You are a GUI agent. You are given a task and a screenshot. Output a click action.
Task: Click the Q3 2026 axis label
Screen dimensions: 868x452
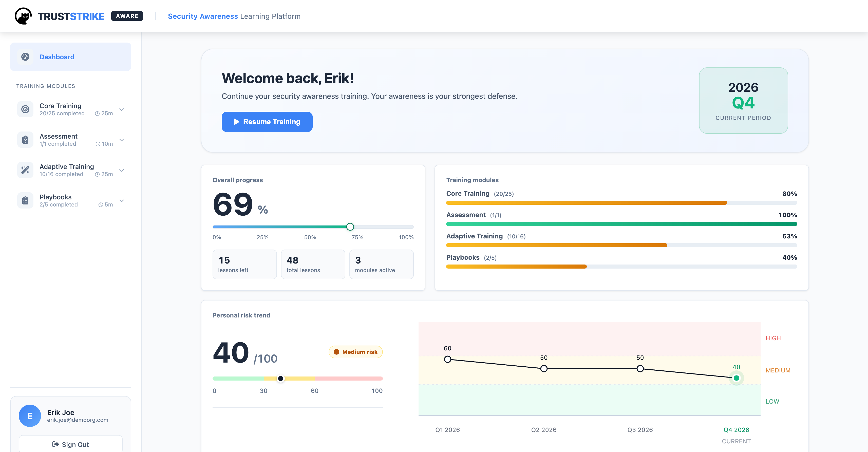[x=640, y=430]
